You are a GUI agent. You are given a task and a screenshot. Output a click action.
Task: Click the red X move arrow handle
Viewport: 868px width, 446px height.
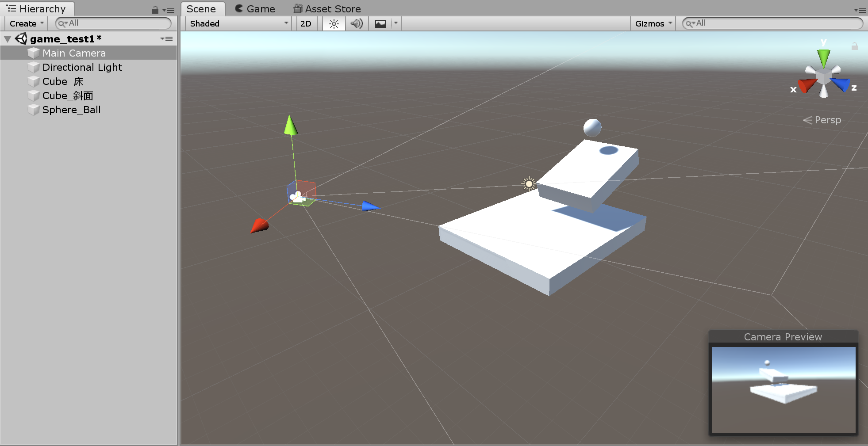click(x=259, y=225)
